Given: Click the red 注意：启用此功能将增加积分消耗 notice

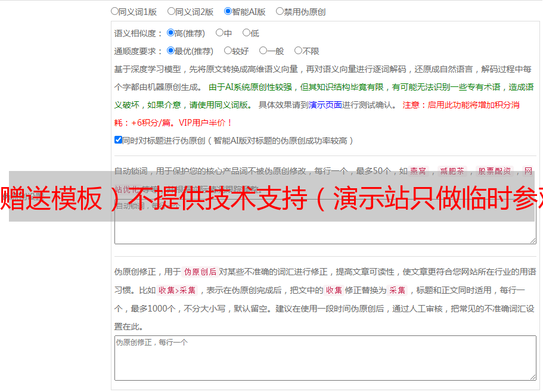Looking at the screenshot, I should tap(317, 114).
